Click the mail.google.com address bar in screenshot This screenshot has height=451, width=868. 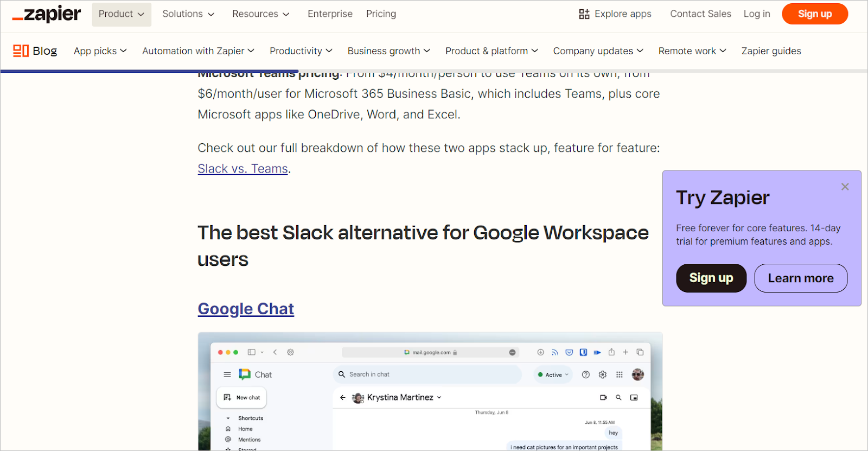point(431,352)
